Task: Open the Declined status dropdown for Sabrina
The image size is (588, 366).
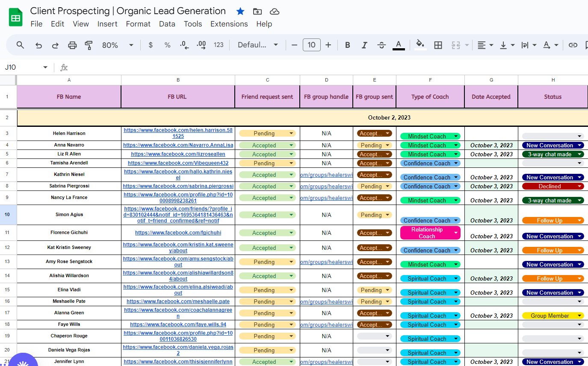Action: coord(579,186)
